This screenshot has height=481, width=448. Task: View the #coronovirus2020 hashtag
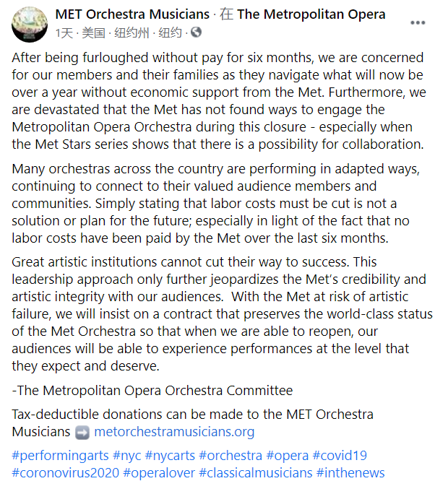pyautogui.click(x=64, y=472)
